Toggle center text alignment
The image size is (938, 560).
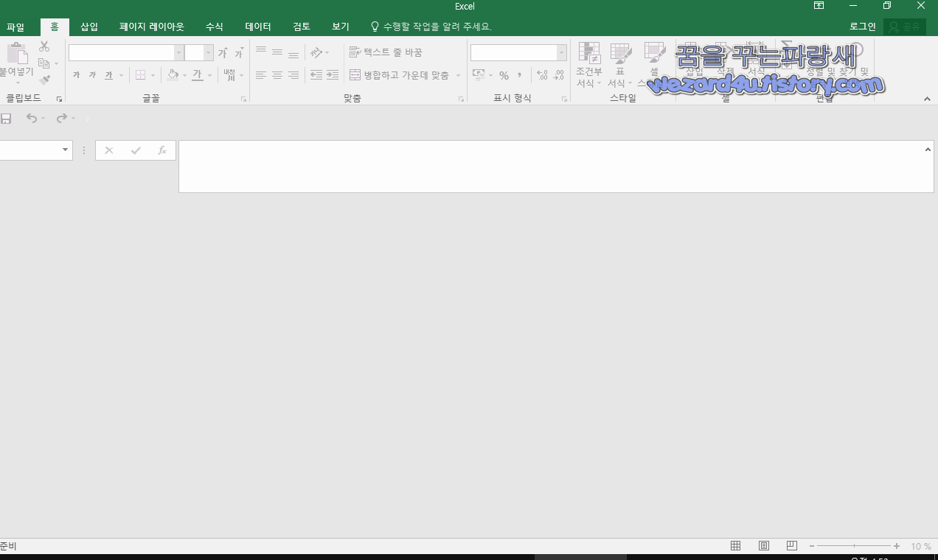277,74
